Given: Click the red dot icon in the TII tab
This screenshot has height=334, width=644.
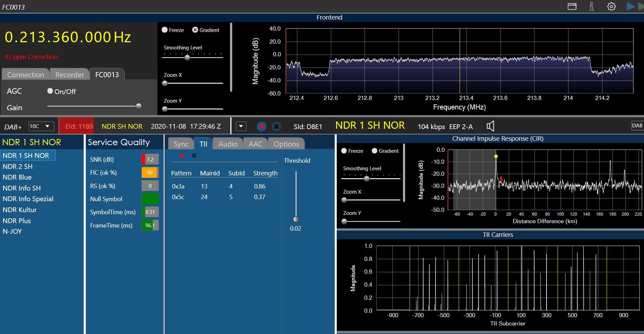Looking at the screenshot, I should point(182,156).
